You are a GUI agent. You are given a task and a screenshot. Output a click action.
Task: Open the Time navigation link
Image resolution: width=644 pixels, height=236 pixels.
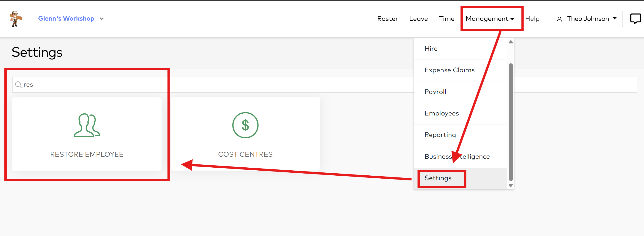pos(447,19)
